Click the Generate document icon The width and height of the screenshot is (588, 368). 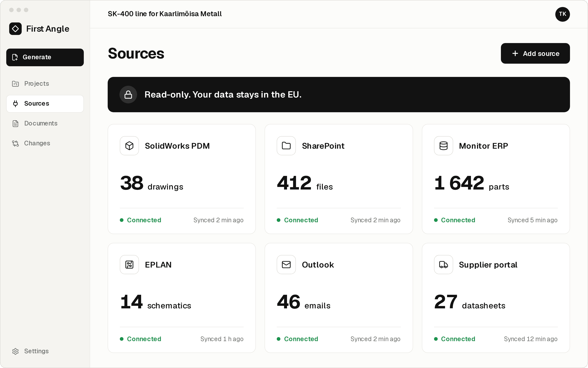[15, 57]
